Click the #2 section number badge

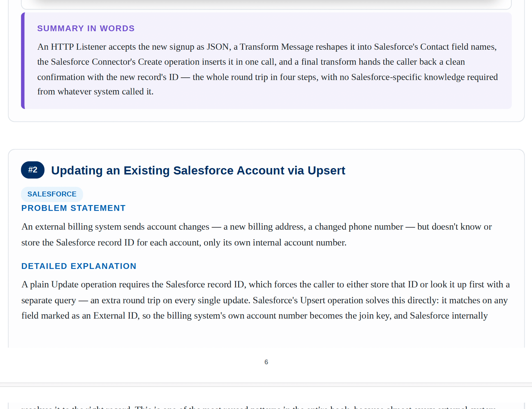33,170
